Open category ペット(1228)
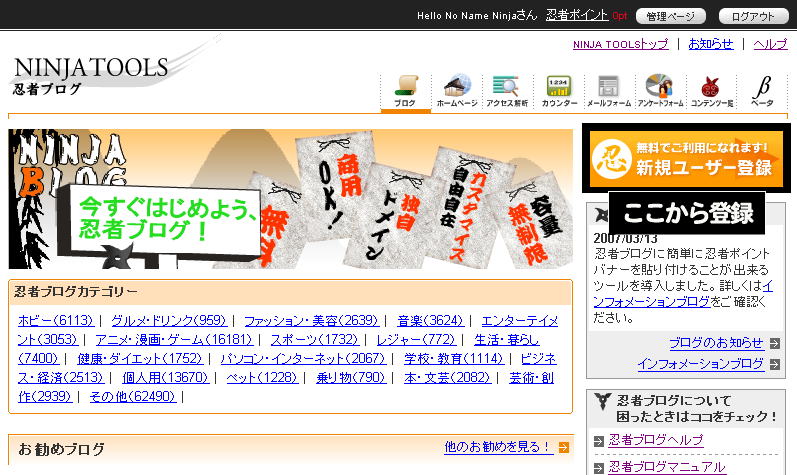The image size is (797, 475). 262,377
